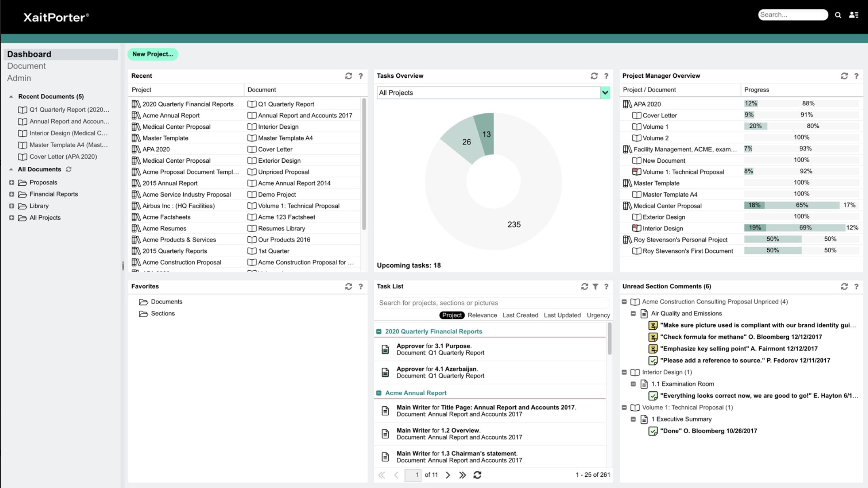This screenshot has width=868, height=488.
Task: Switch task sorting to Urgency
Action: click(x=598, y=315)
